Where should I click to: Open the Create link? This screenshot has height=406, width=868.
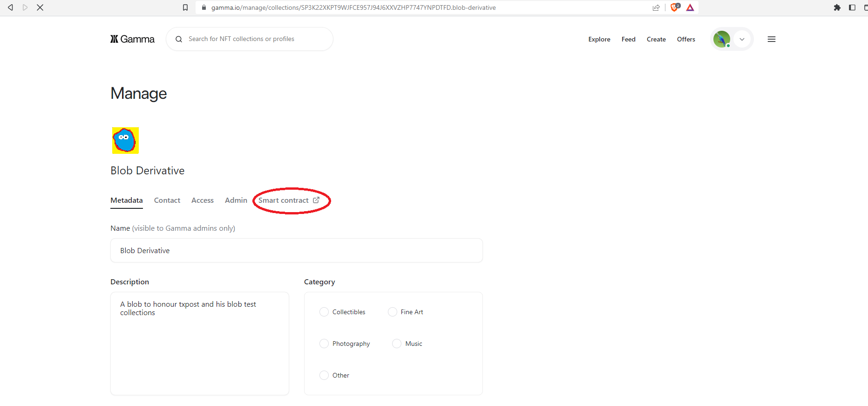[656, 39]
